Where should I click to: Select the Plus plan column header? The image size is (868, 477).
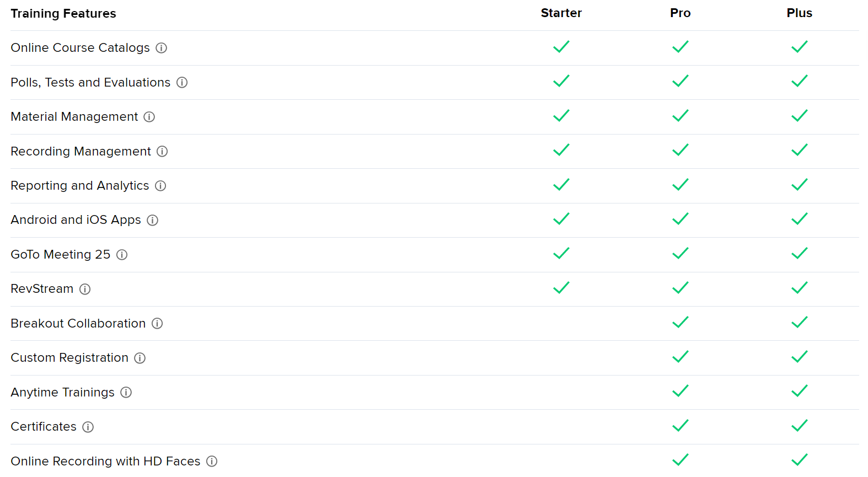(x=799, y=13)
